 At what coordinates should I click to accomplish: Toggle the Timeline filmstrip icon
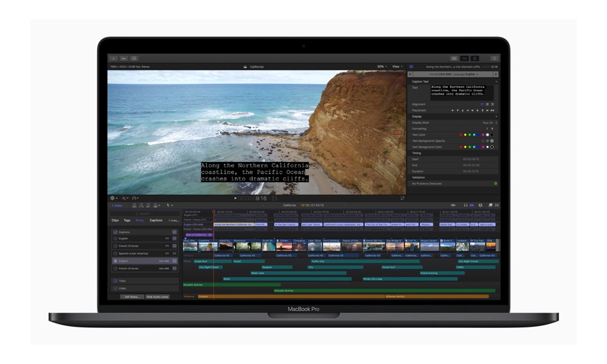pos(464,58)
